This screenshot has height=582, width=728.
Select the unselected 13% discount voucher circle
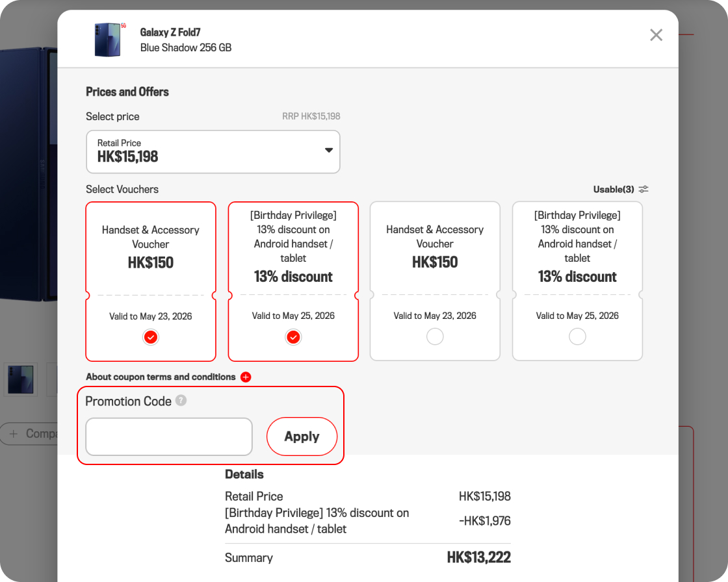(x=577, y=336)
